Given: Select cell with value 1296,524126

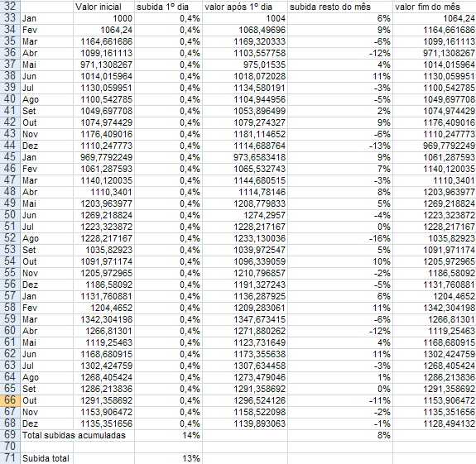Looking at the screenshot, I should point(245,400).
